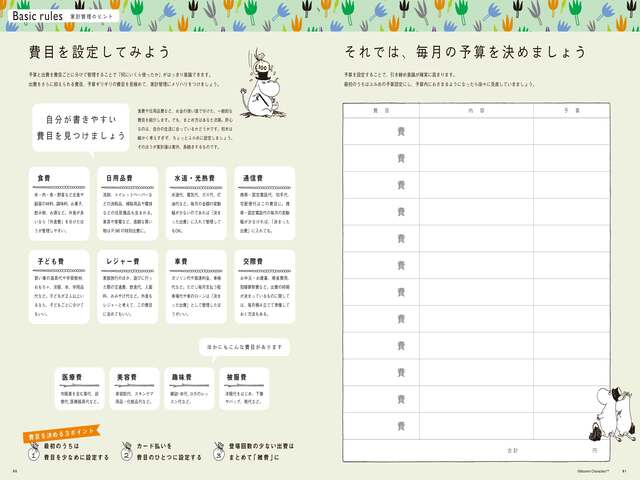Click the numbered circle 2 pencil icon
640x480 pixels.
coord(127,451)
